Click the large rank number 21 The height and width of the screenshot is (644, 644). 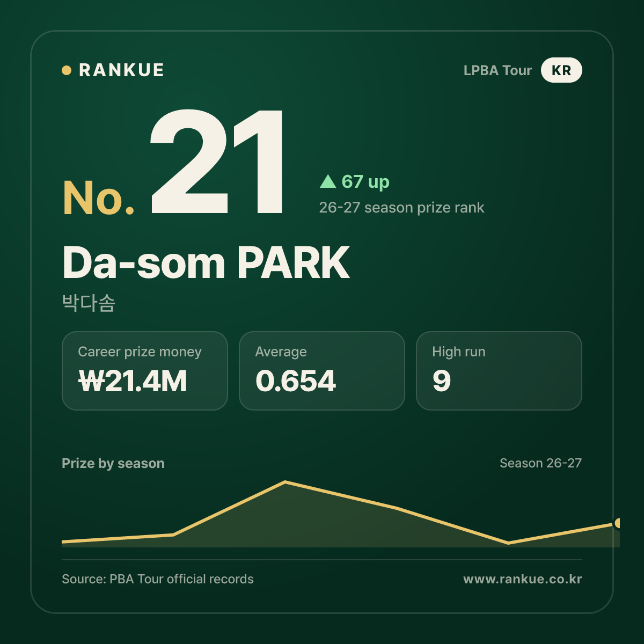click(216, 162)
